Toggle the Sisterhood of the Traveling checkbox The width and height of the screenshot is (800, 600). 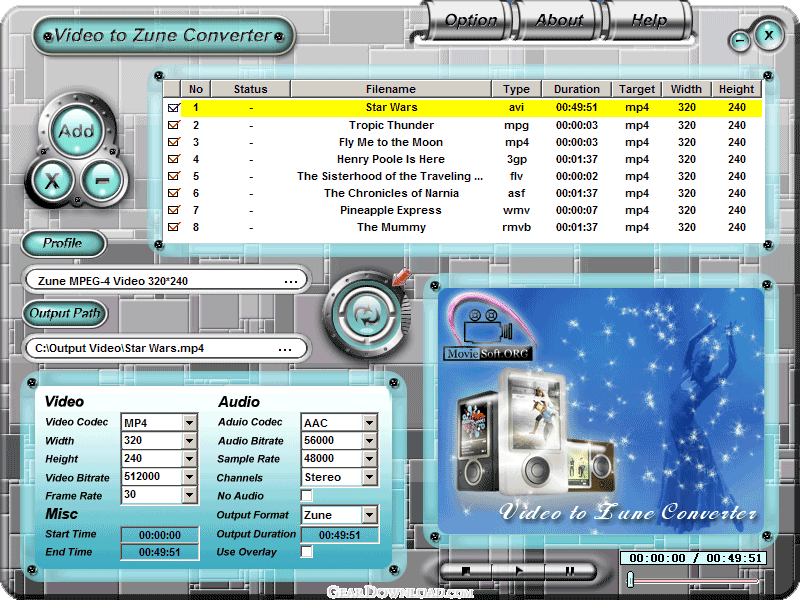pos(174,176)
